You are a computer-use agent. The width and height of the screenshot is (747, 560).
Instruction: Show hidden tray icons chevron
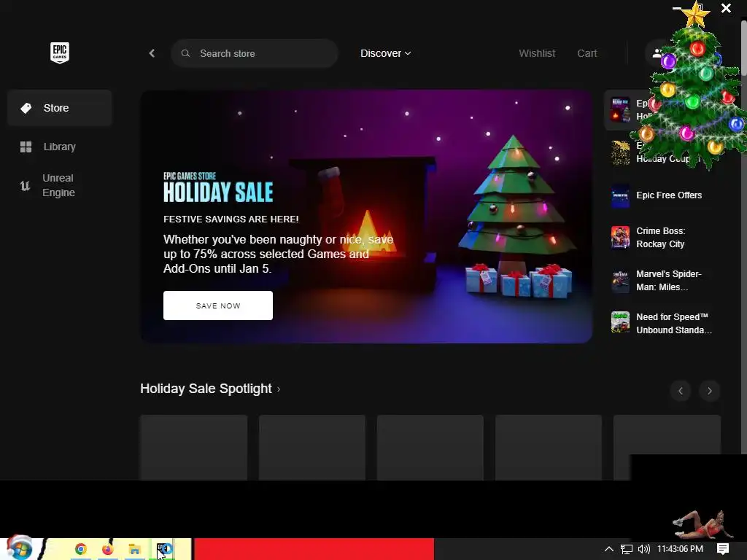pos(609,549)
